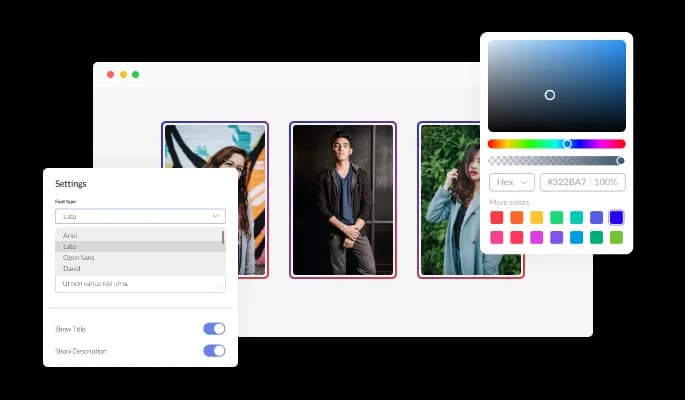Open the portrait of woman by green leaves
Image resolution: width=685 pixels, height=400 pixels.
(x=470, y=200)
